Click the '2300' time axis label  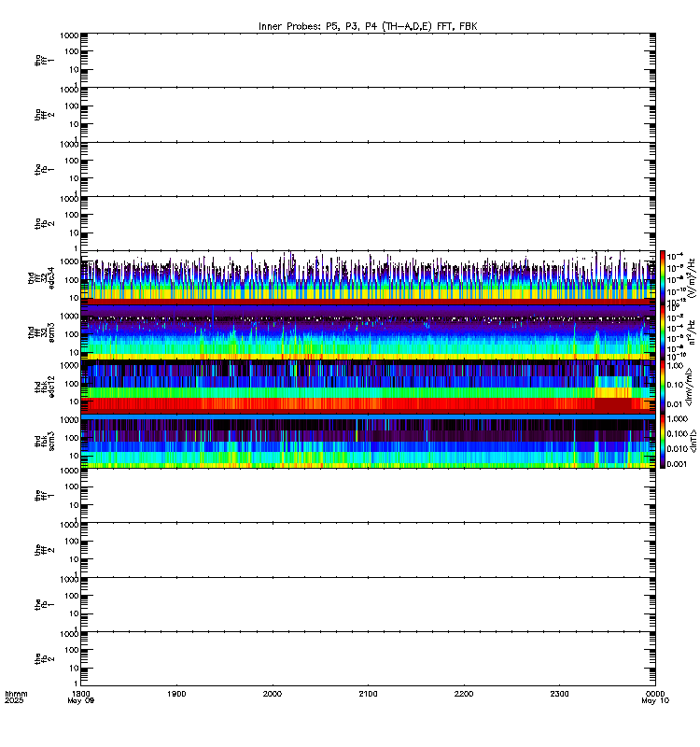click(559, 694)
